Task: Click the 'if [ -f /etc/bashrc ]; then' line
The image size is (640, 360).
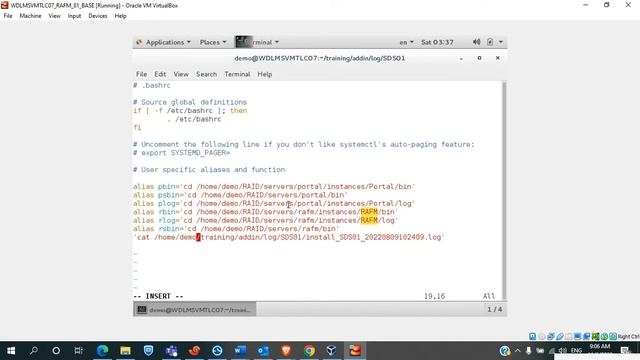Action: click(190, 111)
